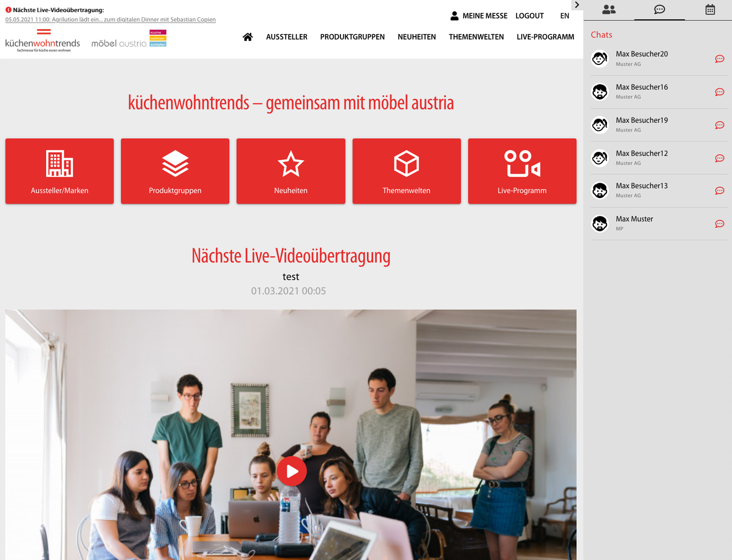Open the participants tab icon in sidebar
The height and width of the screenshot is (560, 732).
coord(609,9)
